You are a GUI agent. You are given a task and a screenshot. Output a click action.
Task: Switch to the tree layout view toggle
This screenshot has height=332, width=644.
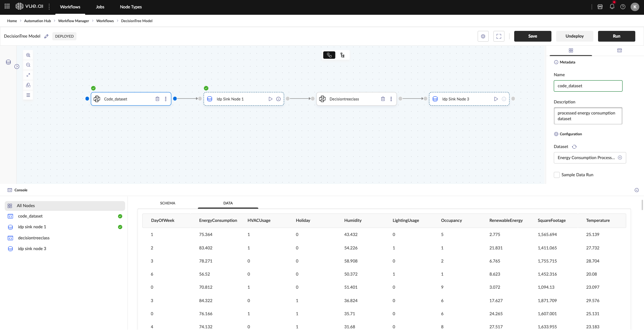coord(342,55)
